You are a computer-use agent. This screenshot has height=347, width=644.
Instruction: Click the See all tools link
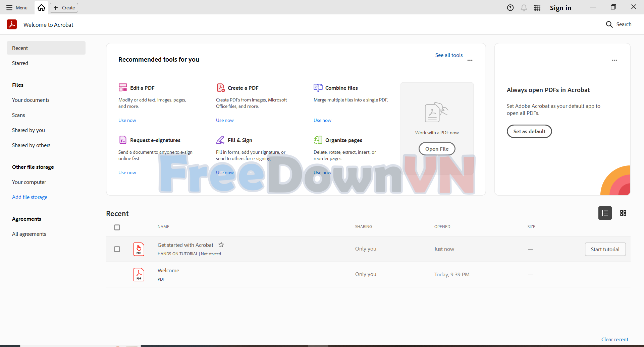449,55
